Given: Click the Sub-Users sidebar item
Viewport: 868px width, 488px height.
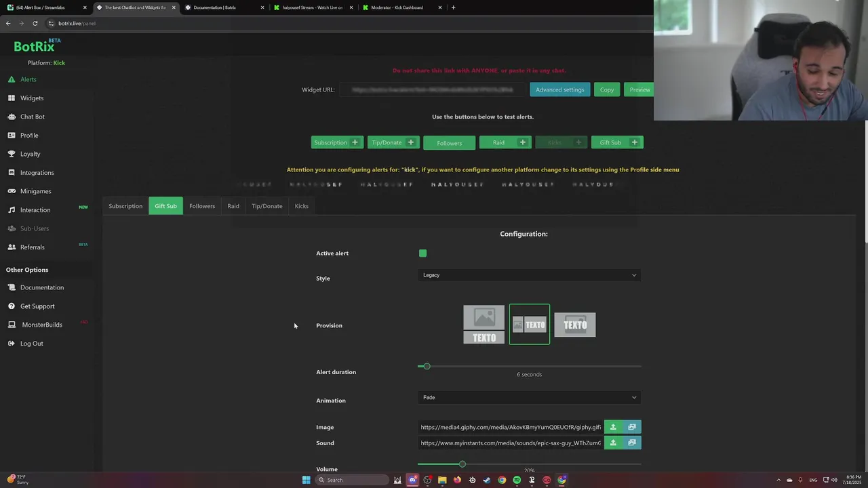Looking at the screenshot, I should [34, 228].
